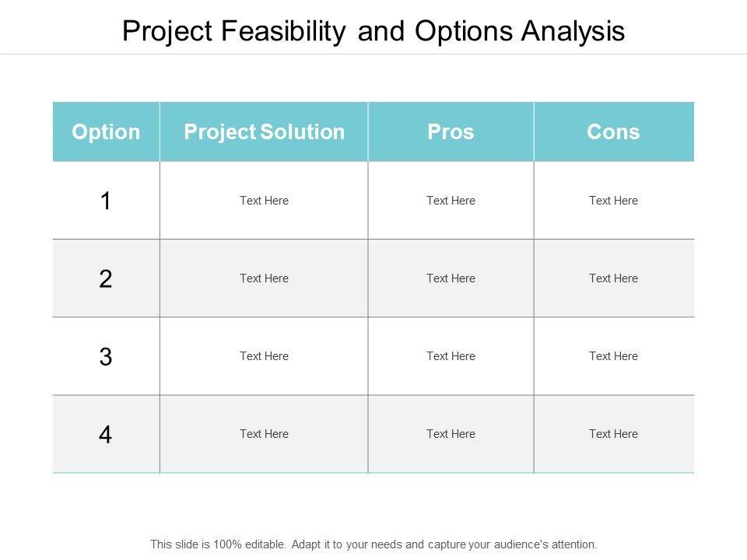Click the Cons column header

click(613, 132)
